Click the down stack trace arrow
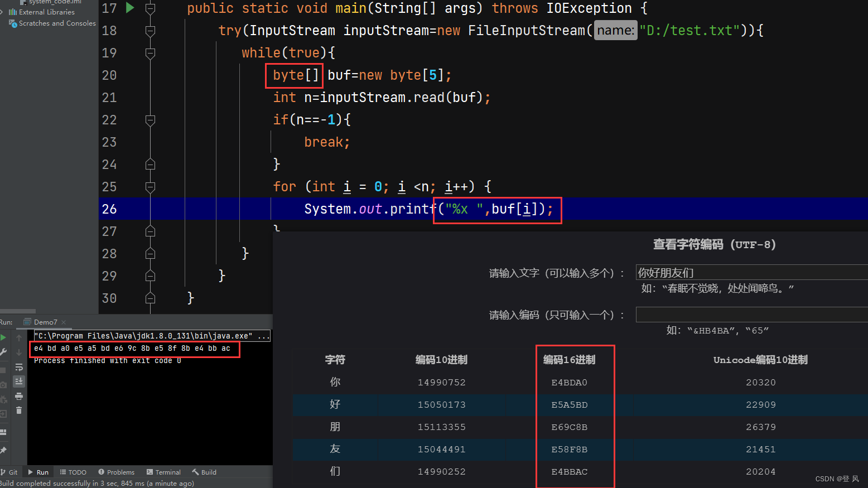The image size is (868, 488). click(19, 352)
